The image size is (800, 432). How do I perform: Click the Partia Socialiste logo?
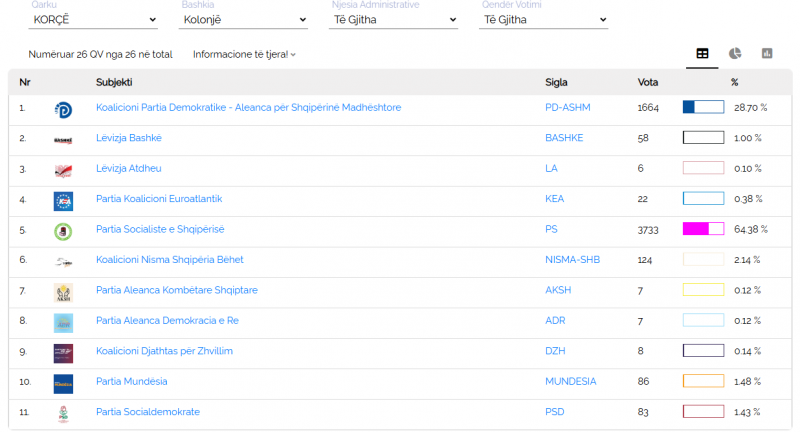(63, 232)
